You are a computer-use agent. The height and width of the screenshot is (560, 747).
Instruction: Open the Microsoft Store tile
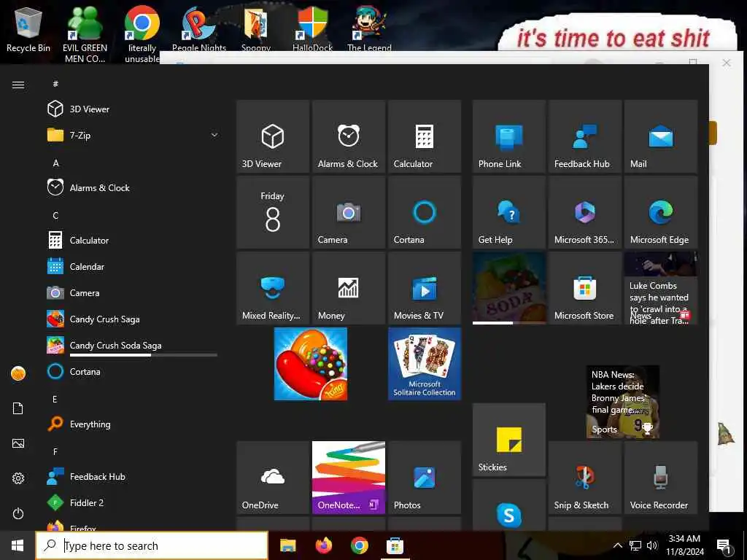pyautogui.click(x=584, y=287)
